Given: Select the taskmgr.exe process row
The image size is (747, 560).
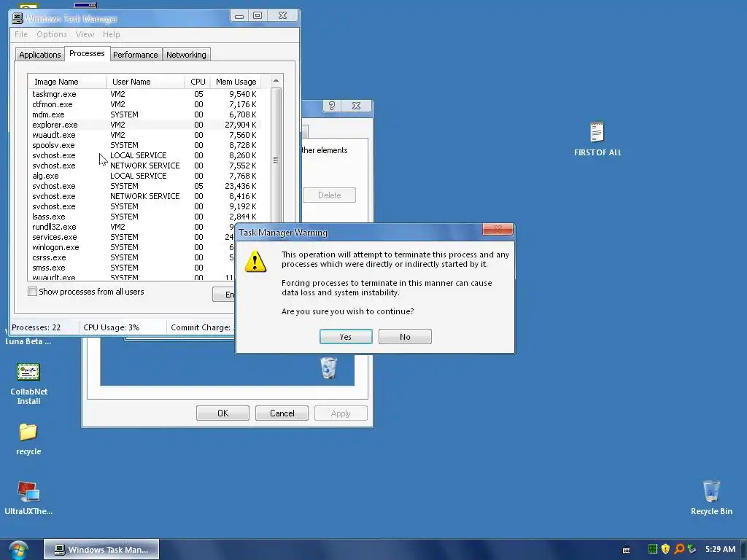Looking at the screenshot, I should point(145,94).
